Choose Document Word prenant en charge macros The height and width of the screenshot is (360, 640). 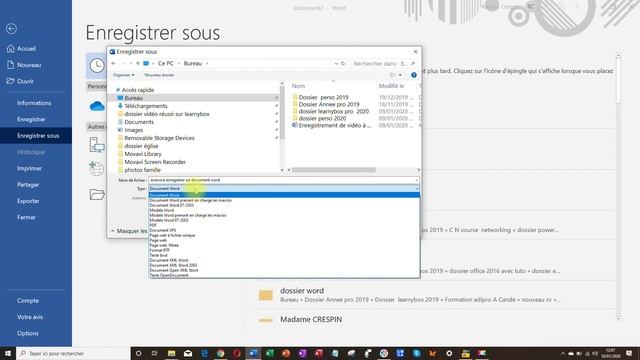(191, 200)
